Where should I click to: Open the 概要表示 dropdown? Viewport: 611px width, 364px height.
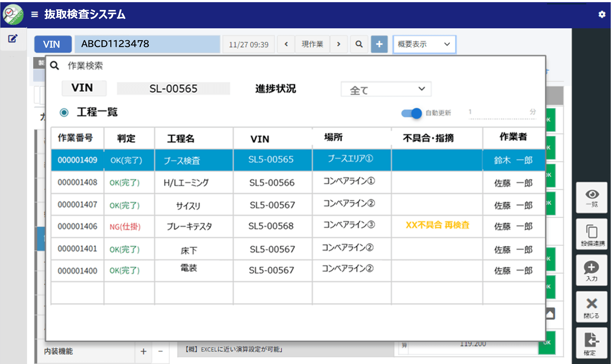click(x=424, y=44)
